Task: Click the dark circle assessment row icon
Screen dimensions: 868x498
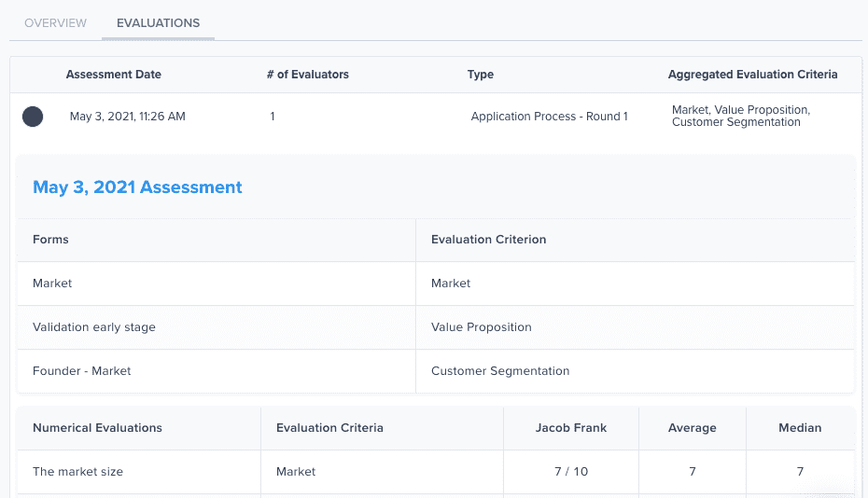Action: (x=33, y=117)
